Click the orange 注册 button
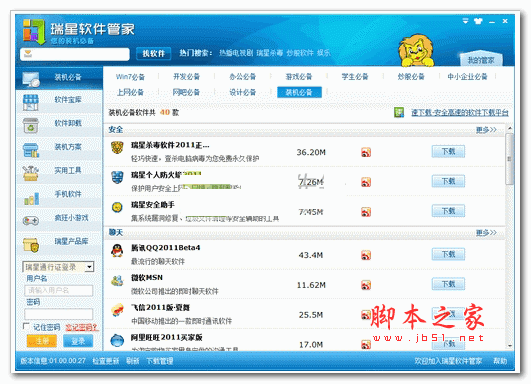Viewport: 531px width, 384px height. pos(42,341)
